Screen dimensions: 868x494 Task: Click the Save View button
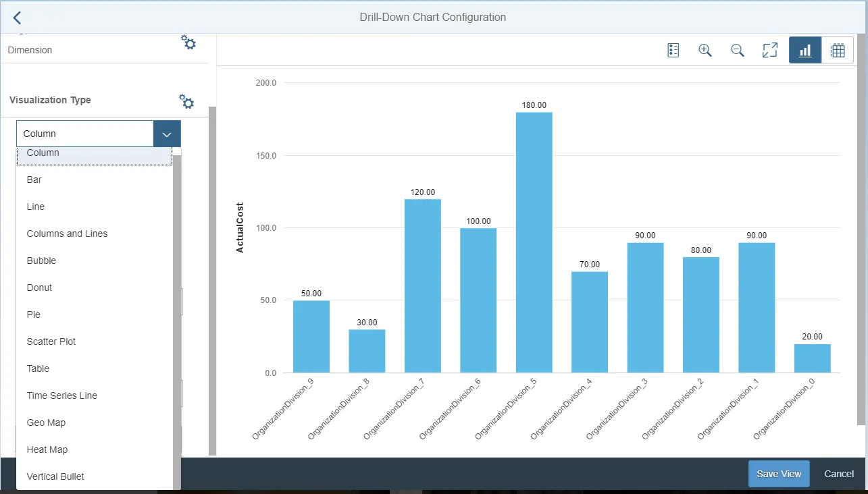point(778,473)
